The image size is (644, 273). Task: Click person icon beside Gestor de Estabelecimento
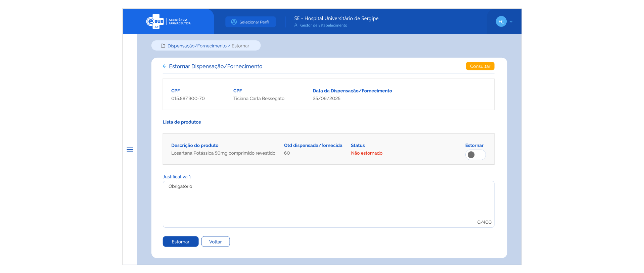(296, 25)
